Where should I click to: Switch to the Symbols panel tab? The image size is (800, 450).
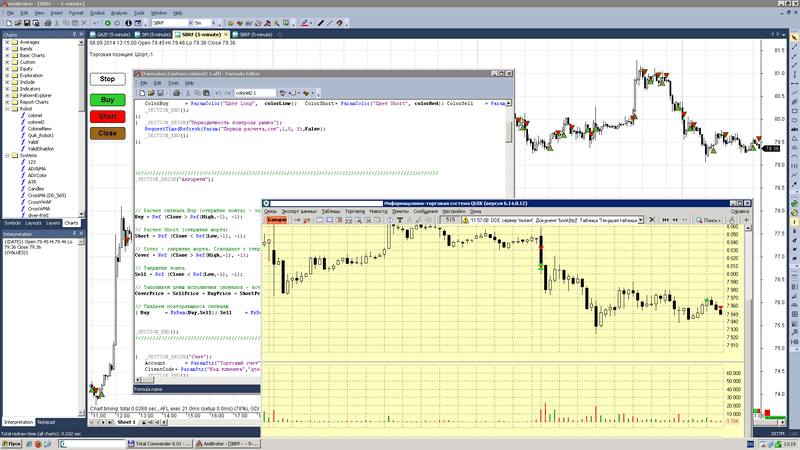tap(12, 223)
